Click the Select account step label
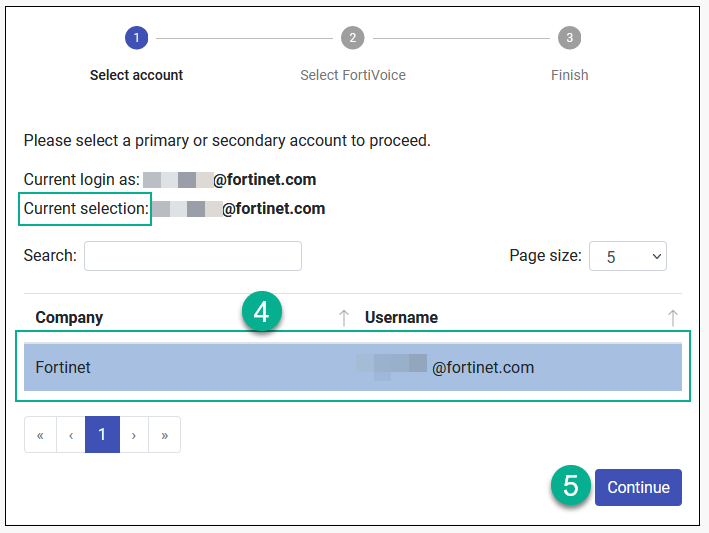 (x=137, y=75)
